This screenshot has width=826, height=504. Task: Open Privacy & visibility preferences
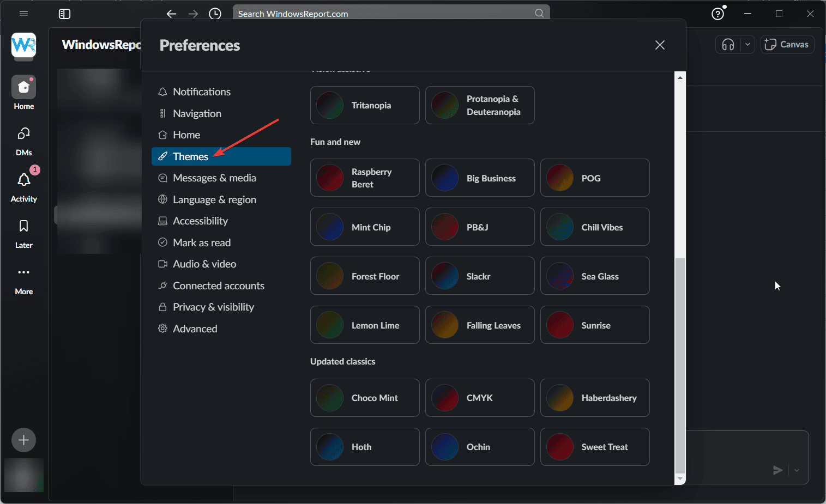pyautogui.click(x=221, y=307)
